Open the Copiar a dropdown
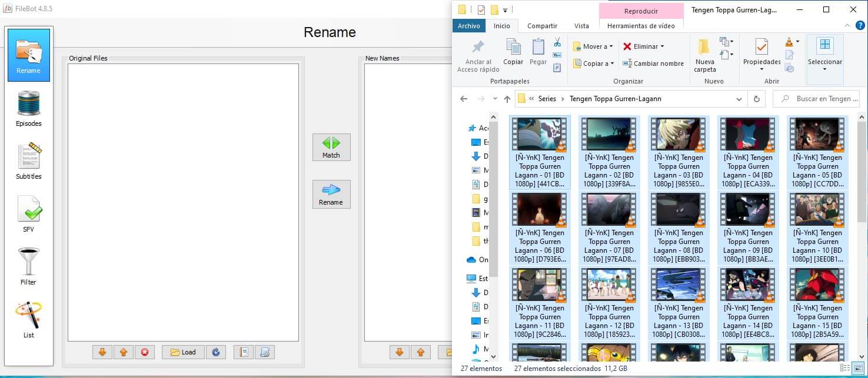868x378 pixels. 592,63
